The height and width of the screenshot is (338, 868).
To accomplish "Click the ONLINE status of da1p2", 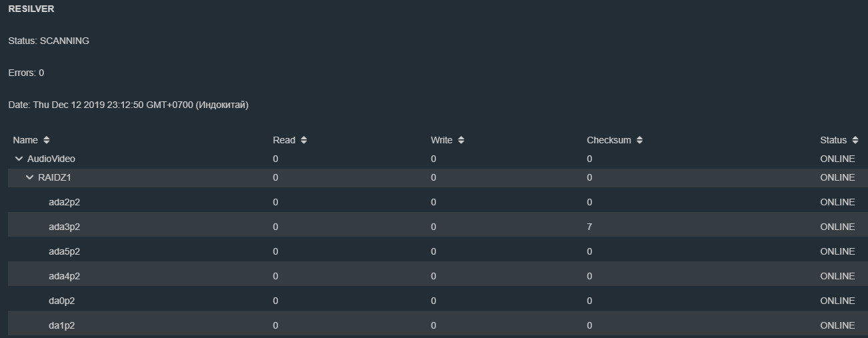I will [x=837, y=325].
